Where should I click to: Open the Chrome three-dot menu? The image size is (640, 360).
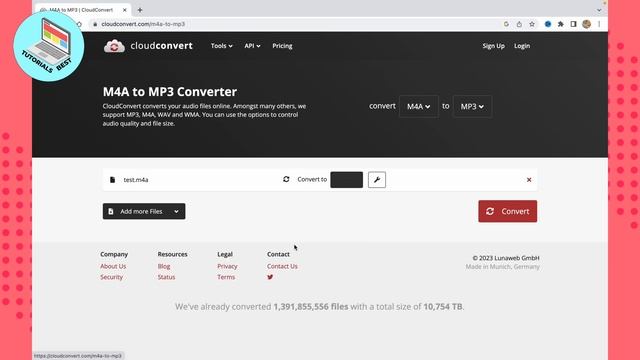pos(599,24)
